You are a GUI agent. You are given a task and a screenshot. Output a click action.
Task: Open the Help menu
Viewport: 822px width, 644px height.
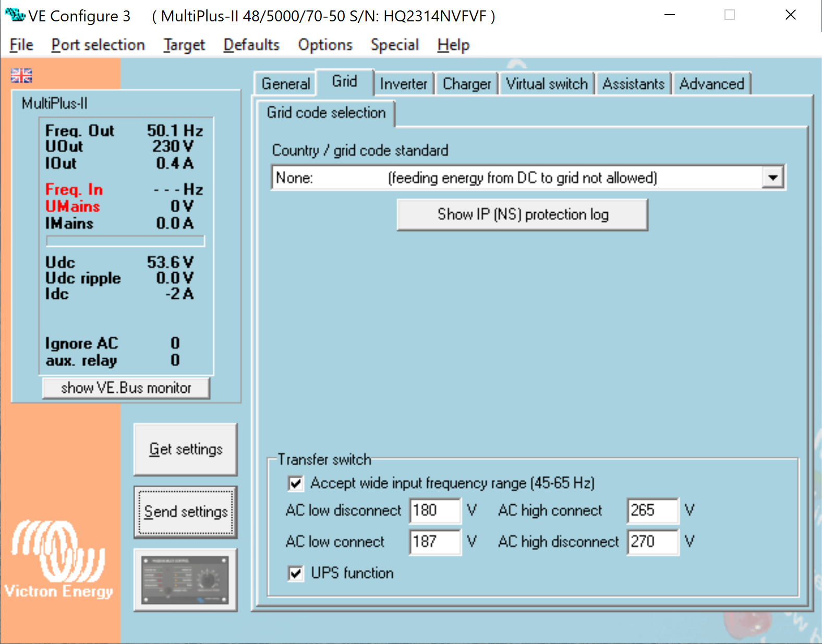453,45
